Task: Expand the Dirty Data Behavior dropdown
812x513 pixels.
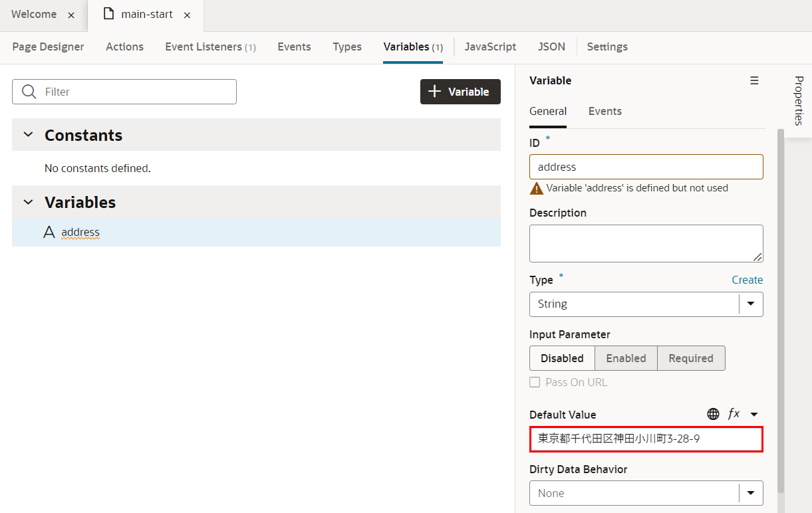Action: tap(751, 493)
